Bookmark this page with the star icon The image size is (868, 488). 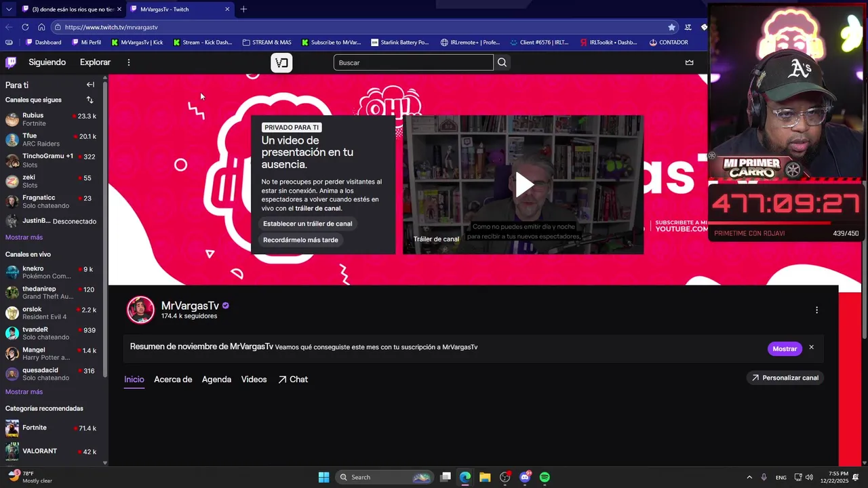tap(671, 27)
